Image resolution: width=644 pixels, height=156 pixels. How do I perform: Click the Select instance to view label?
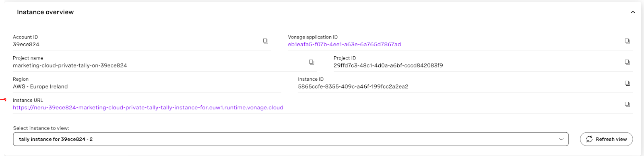pos(41,128)
